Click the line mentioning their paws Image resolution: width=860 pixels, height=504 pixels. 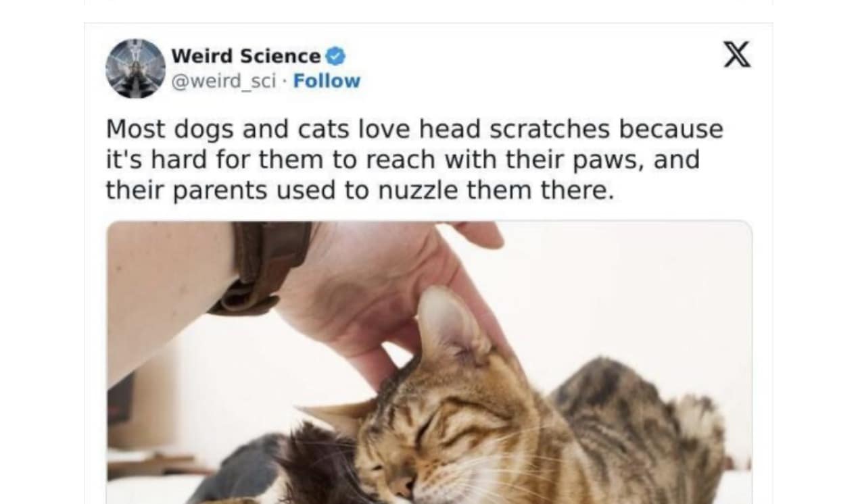(x=402, y=160)
